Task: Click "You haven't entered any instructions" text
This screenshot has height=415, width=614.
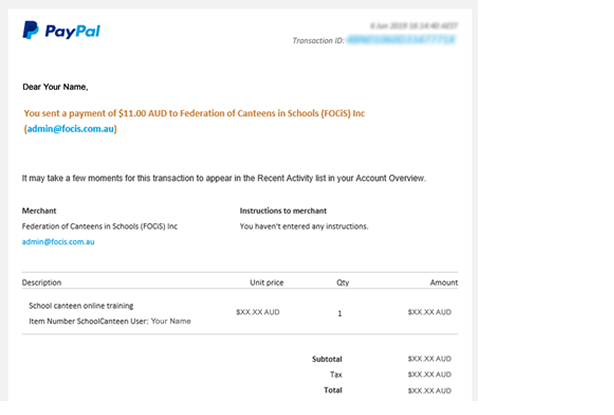Action: coord(304,227)
